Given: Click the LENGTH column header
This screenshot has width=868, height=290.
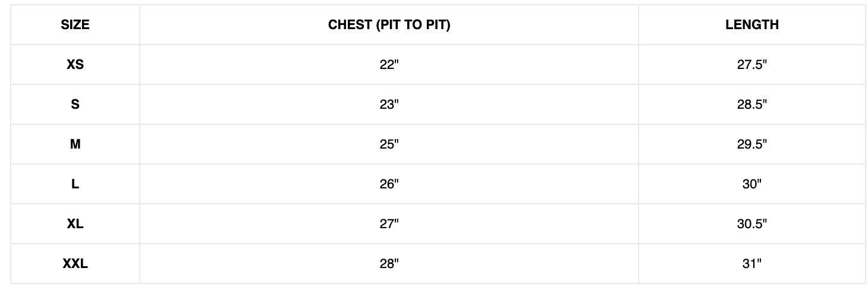Looking at the screenshot, I should 751,25.
